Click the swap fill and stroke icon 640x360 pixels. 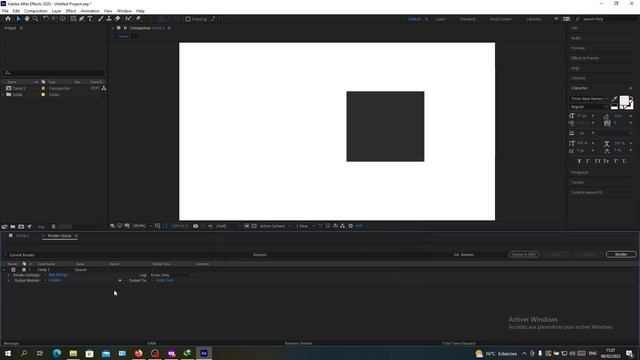pos(631,98)
